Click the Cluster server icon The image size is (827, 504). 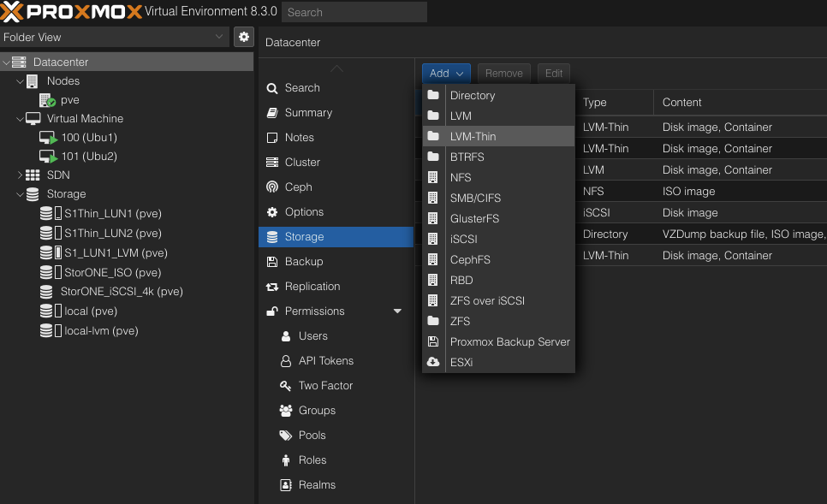[x=272, y=163]
